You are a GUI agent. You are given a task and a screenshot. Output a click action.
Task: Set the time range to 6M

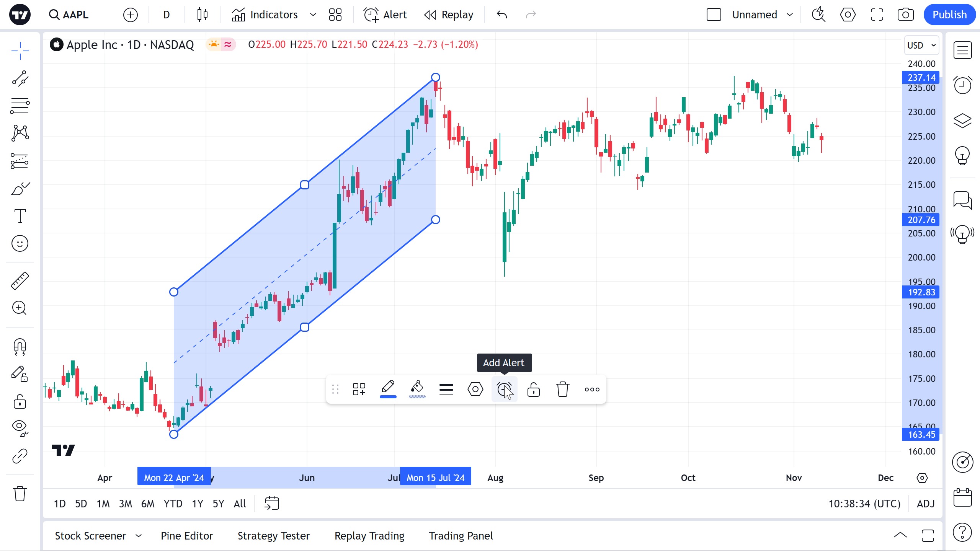pos(148,504)
